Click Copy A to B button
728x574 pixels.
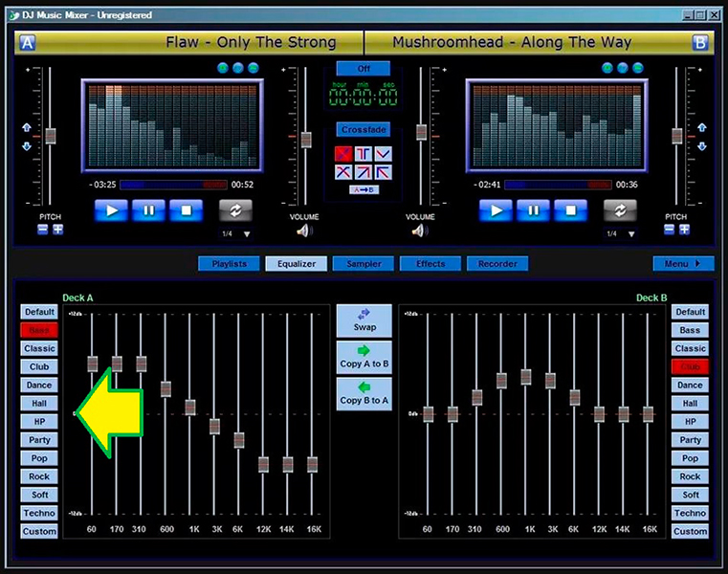364,356
